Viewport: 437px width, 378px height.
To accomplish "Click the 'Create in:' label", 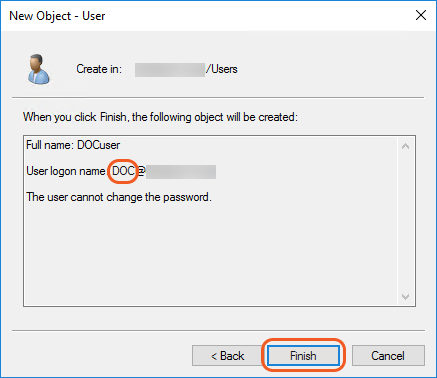I will (x=99, y=69).
